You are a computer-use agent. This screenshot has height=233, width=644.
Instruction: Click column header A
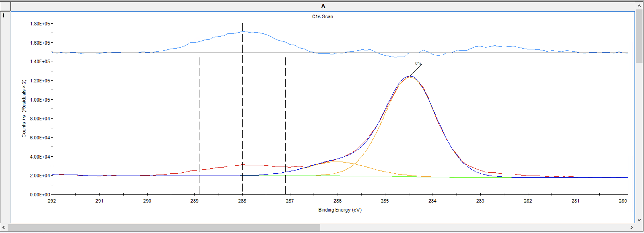(323, 6)
